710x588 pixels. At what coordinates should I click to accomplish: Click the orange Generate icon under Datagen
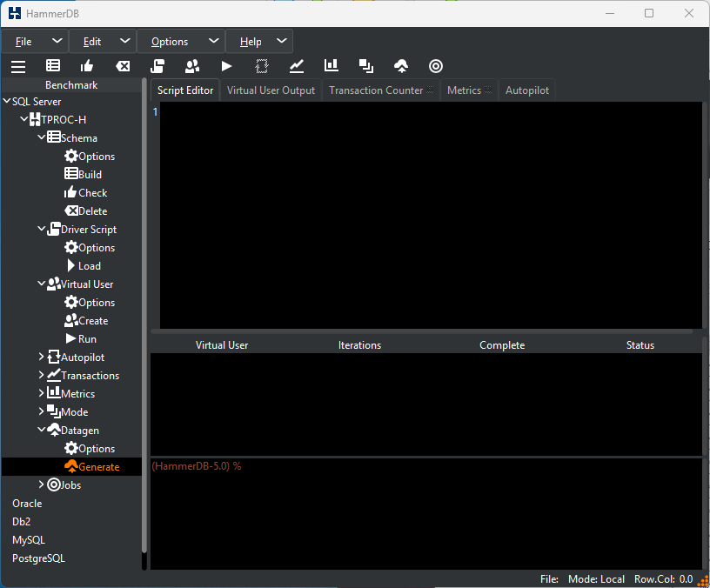coord(71,466)
